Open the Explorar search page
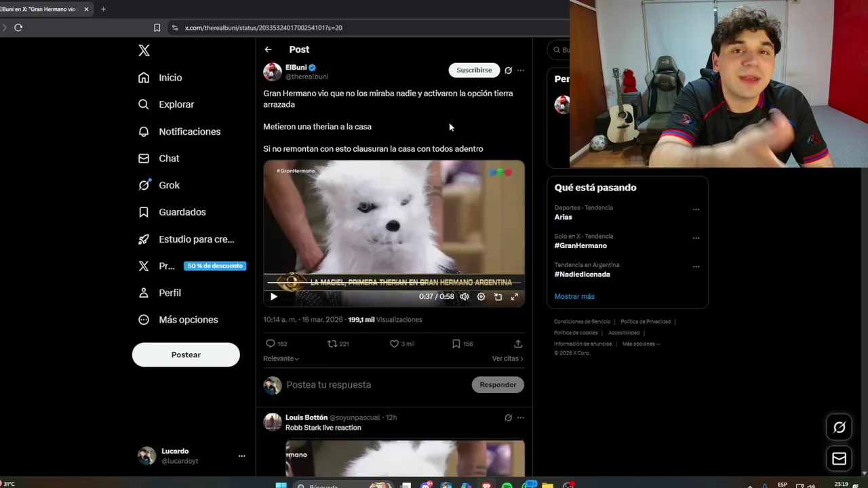 tap(166, 104)
